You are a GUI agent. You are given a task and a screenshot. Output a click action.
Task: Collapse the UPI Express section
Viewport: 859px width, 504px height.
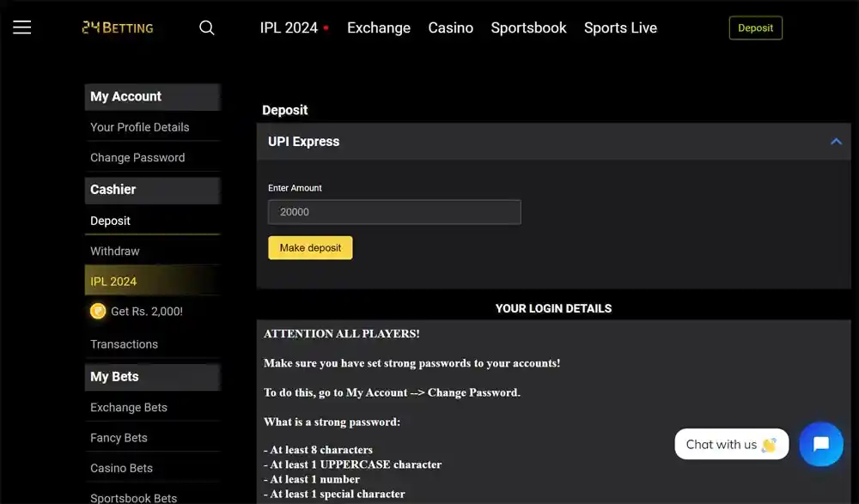835,142
